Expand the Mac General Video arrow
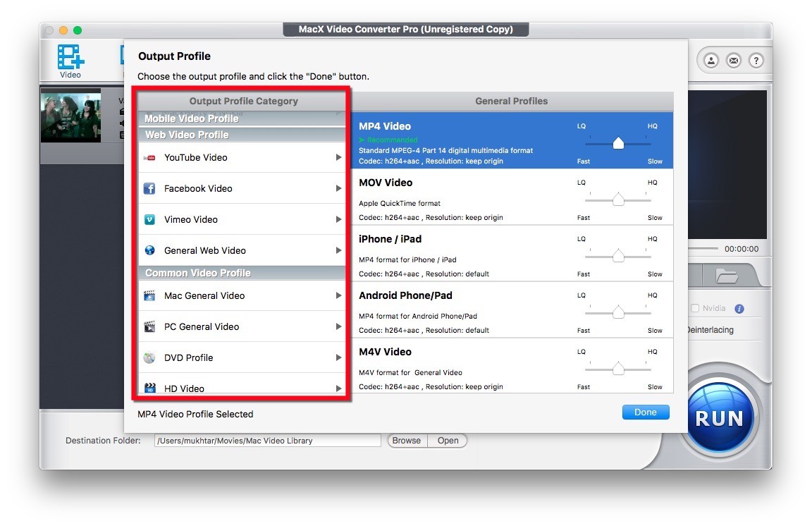This screenshot has width=812, height=526. (x=339, y=296)
